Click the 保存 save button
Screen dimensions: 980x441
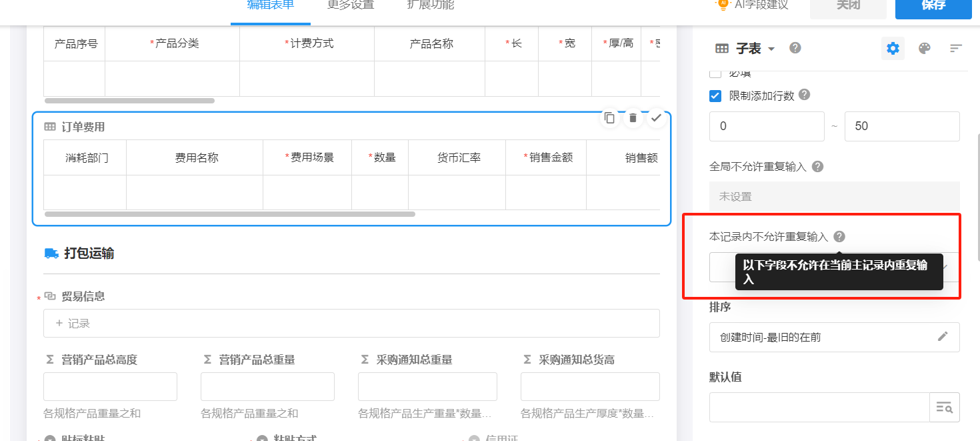click(x=933, y=6)
